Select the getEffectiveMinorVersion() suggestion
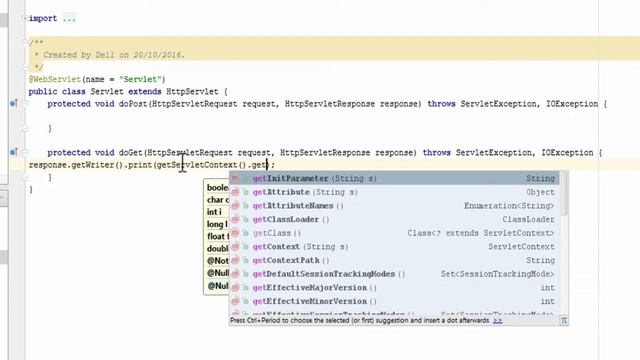This screenshot has height=360, width=640. pyautogui.click(x=394, y=301)
